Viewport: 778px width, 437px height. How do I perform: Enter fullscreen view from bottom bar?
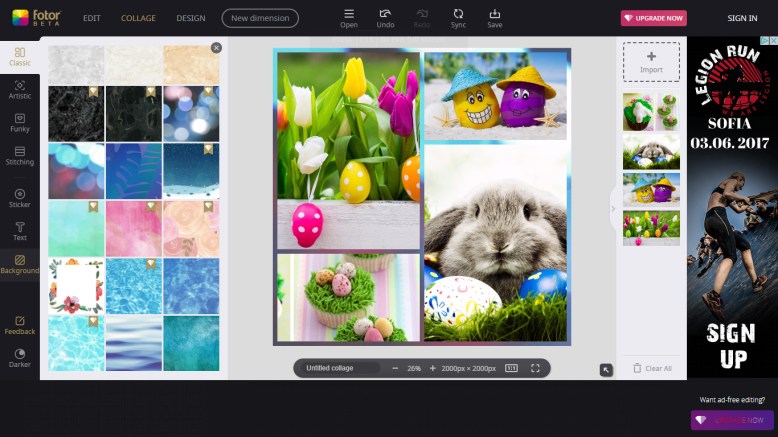tap(535, 368)
